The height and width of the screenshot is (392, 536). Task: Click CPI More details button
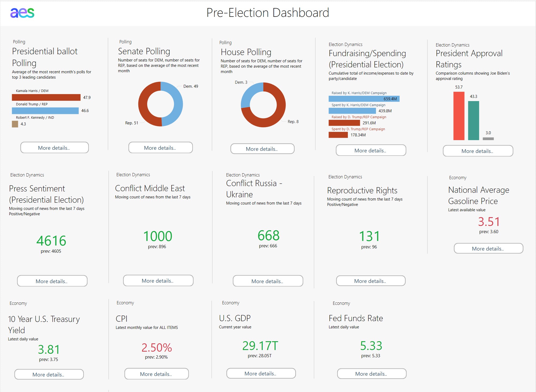click(x=156, y=374)
